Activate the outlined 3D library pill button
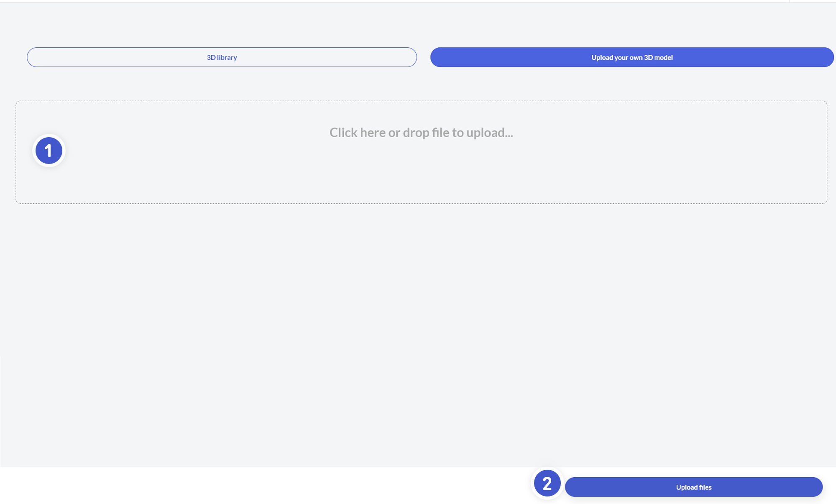Image resolution: width=836 pixels, height=504 pixels. click(x=222, y=57)
